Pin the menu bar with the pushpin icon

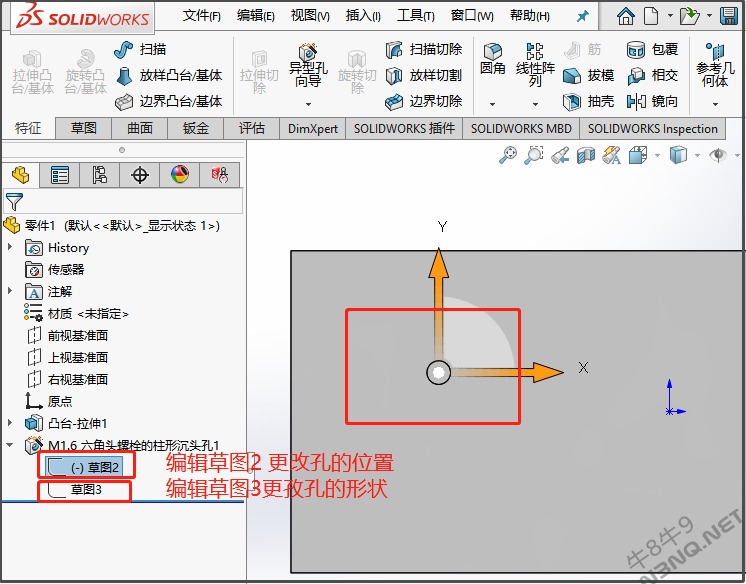tap(582, 16)
